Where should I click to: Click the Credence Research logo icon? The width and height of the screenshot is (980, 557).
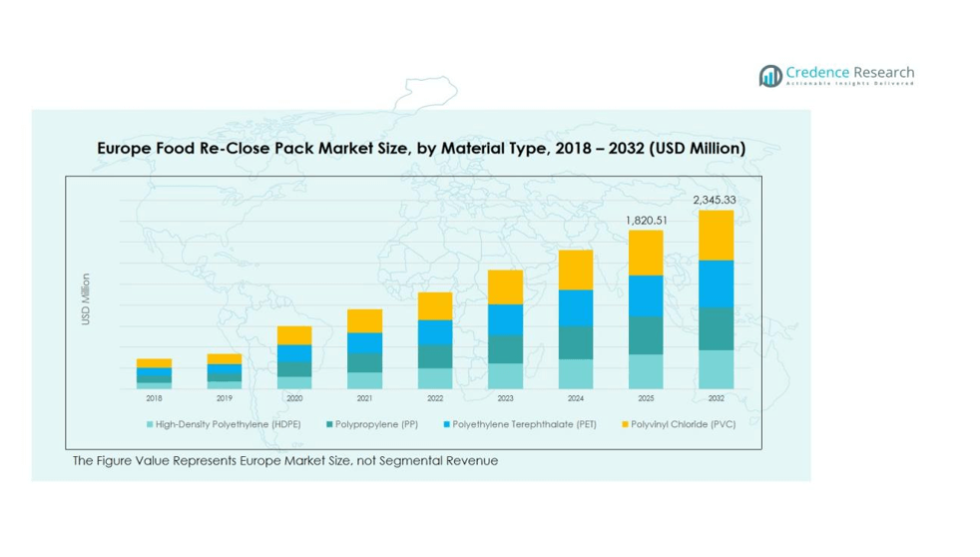click(769, 76)
